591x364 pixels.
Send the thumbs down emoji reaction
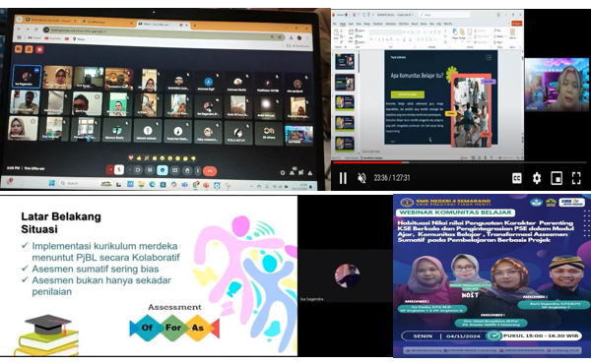tap(193, 158)
